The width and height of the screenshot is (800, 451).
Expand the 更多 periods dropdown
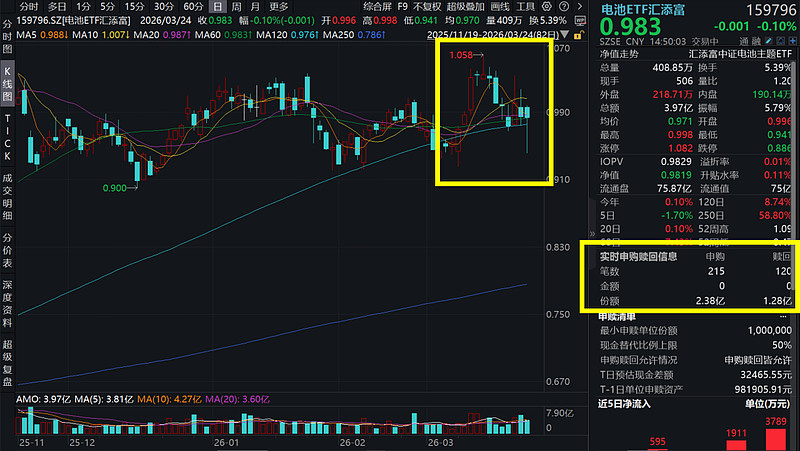[x=279, y=7]
